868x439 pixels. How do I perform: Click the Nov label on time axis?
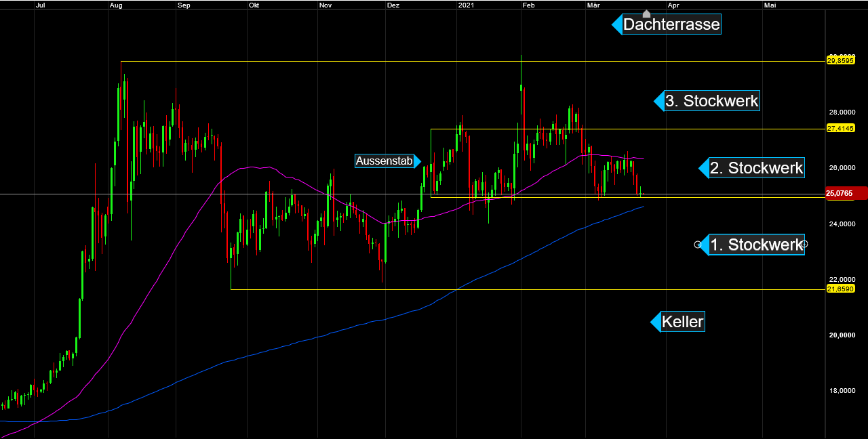pos(325,5)
